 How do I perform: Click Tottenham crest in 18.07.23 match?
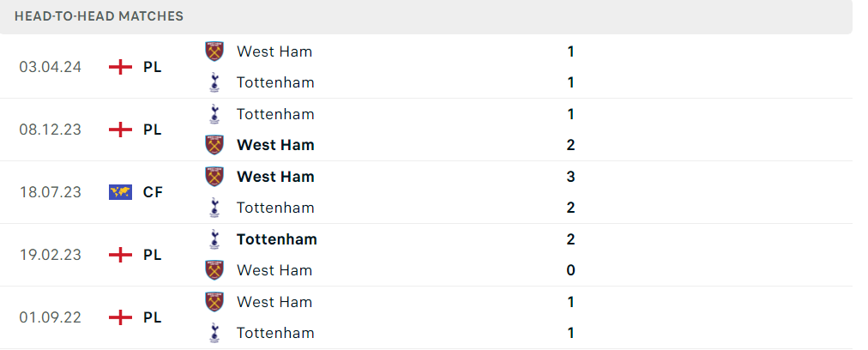point(214,208)
